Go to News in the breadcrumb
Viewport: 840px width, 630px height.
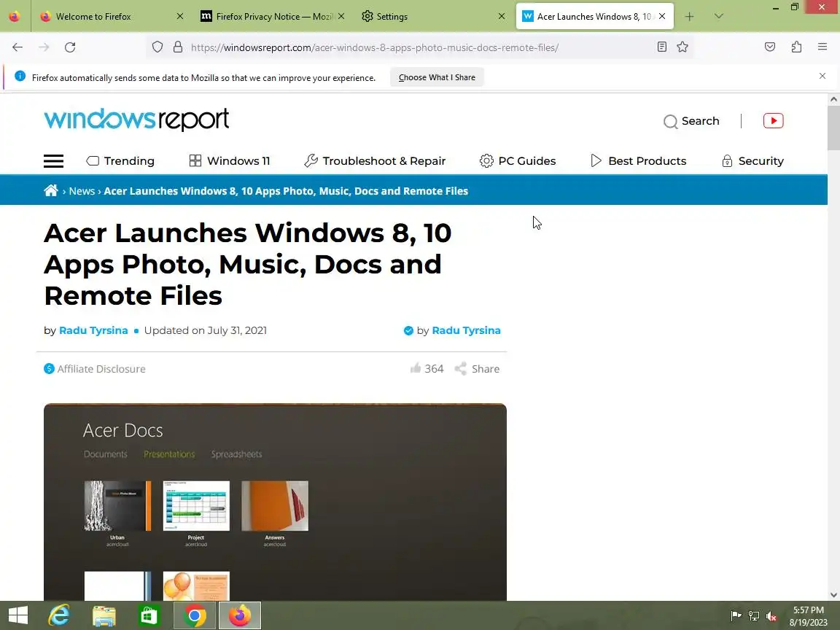coord(82,191)
